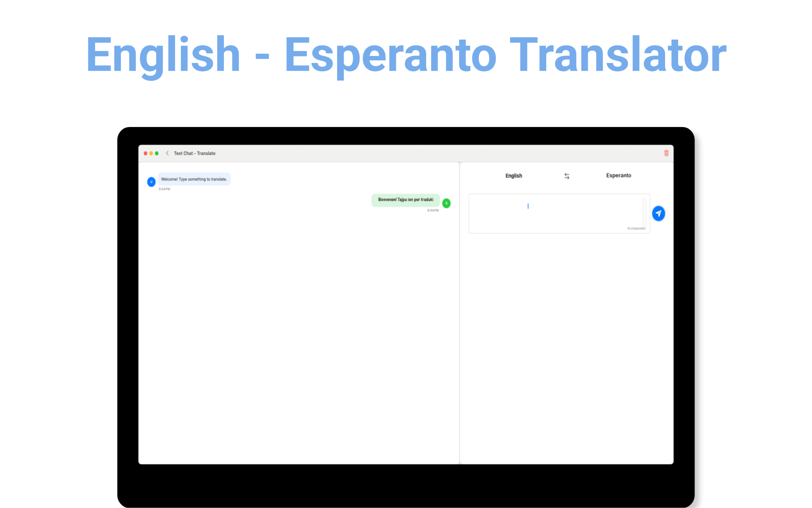Delete the chat with the red trash icon
812x508 pixels.
[667, 153]
